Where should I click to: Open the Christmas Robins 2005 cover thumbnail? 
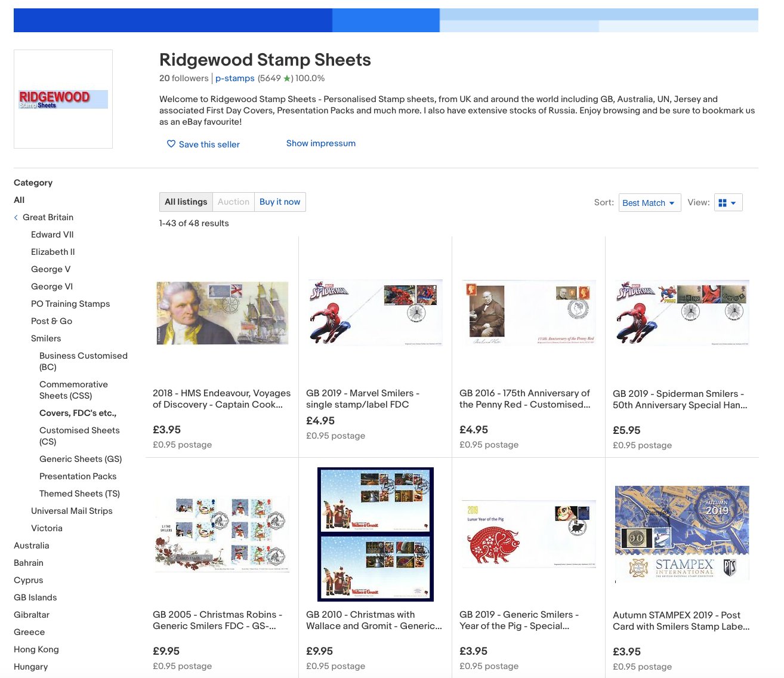pos(222,534)
